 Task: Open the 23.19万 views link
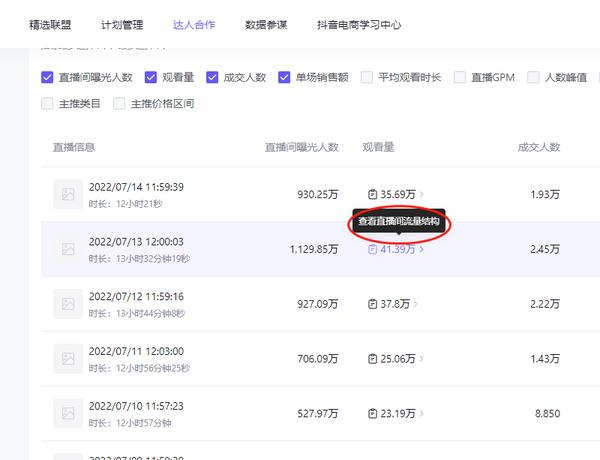point(398,413)
